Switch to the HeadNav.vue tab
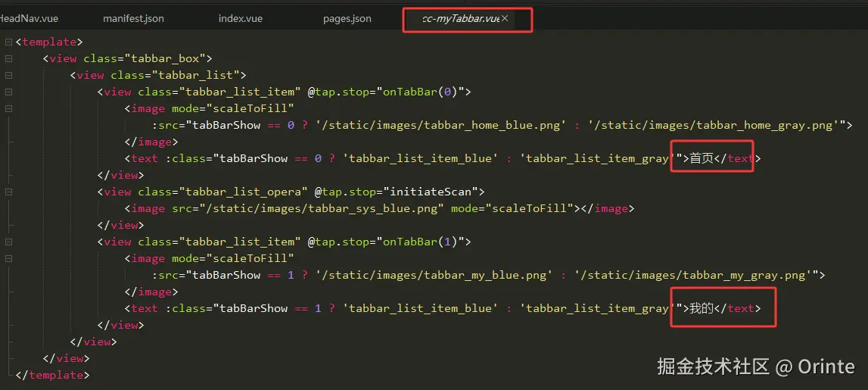The image size is (868, 390). point(28,19)
